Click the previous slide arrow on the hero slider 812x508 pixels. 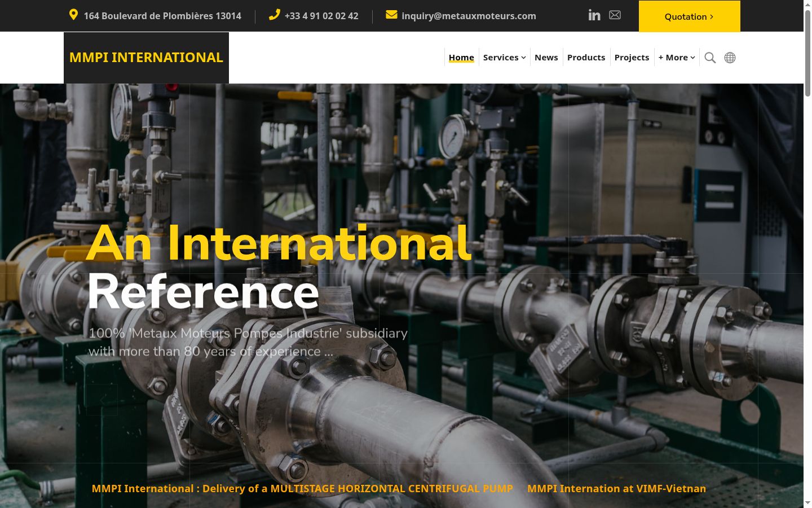[x=101, y=400]
